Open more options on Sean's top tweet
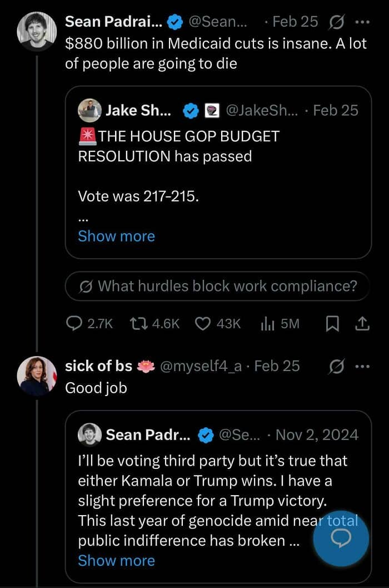The height and width of the screenshot is (588, 389). tap(362, 22)
